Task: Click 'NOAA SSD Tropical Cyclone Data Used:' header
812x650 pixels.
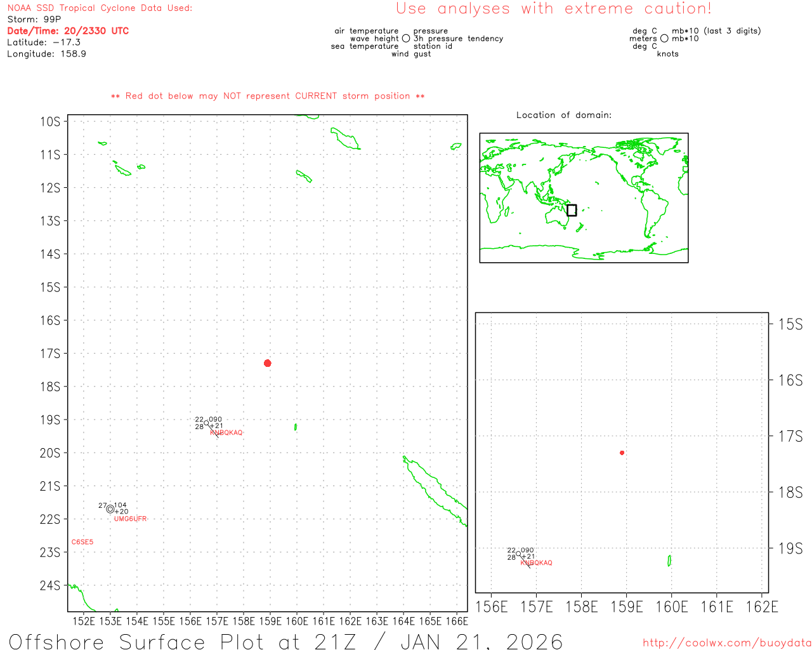Action: pyautogui.click(x=100, y=8)
